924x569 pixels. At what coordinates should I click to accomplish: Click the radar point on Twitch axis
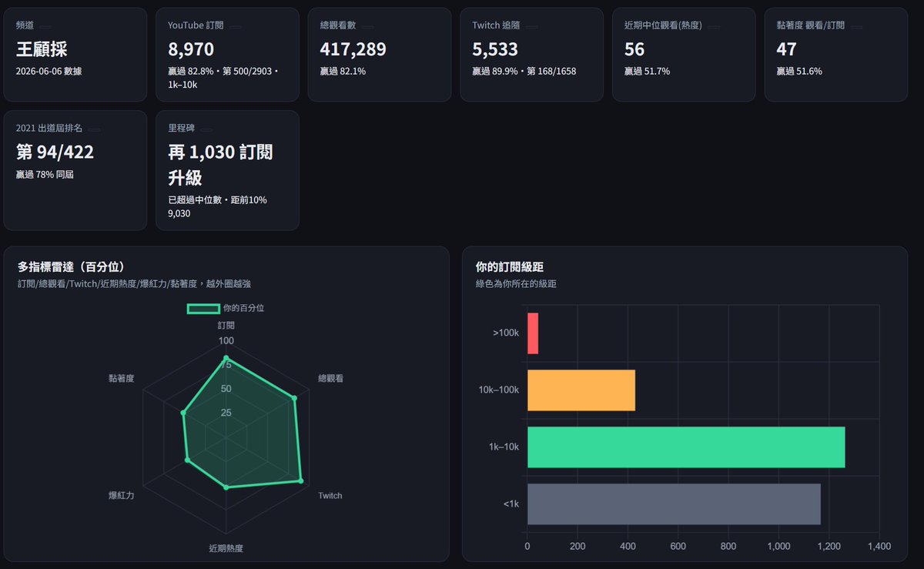[x=300, y=481]
